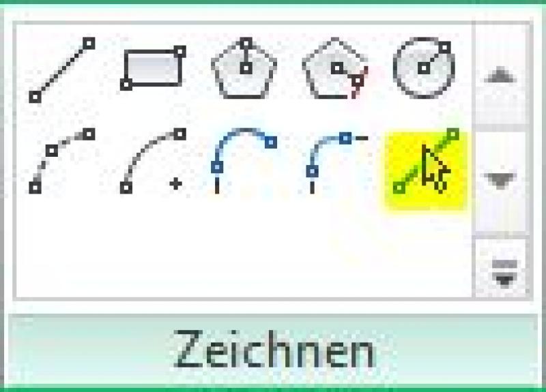Select the Line draw tool
This screenshot has width=546, height=392.
click(x=61, y=70)
